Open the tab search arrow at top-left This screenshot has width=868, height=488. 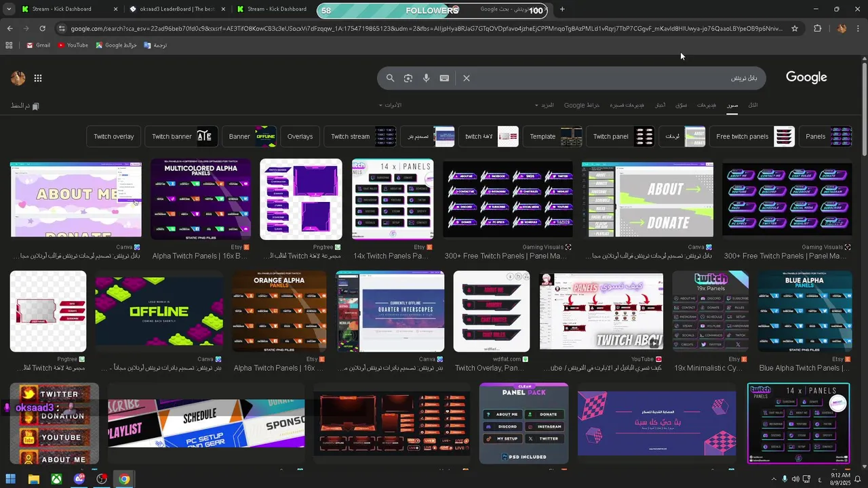(x=7, y=9)
